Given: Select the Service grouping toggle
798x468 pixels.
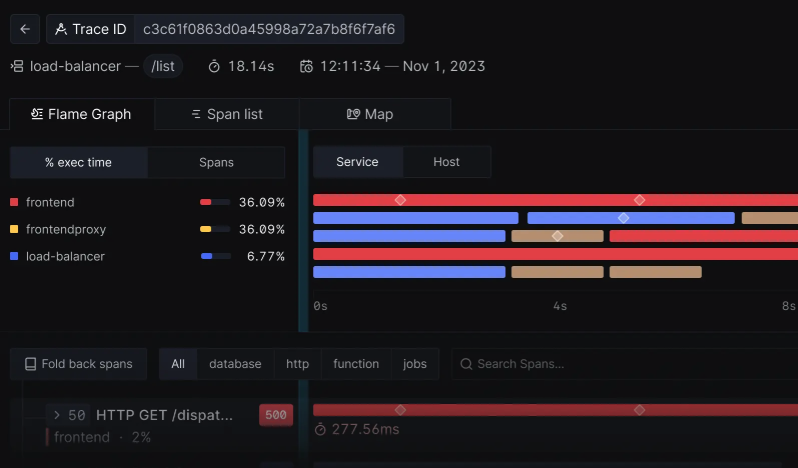Looking at the screenshot, I should (x=357, y=162).
